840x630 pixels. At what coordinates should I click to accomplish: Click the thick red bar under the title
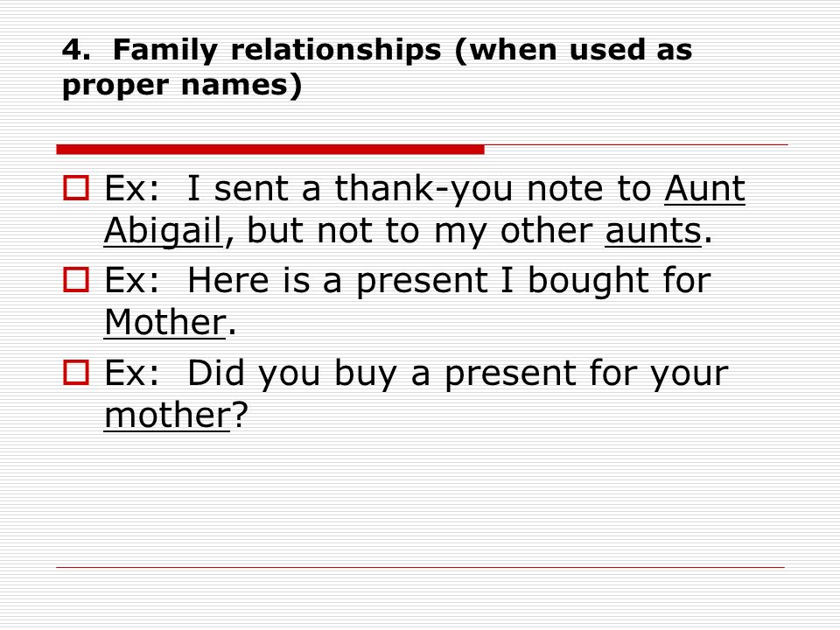tap(270, 150)
